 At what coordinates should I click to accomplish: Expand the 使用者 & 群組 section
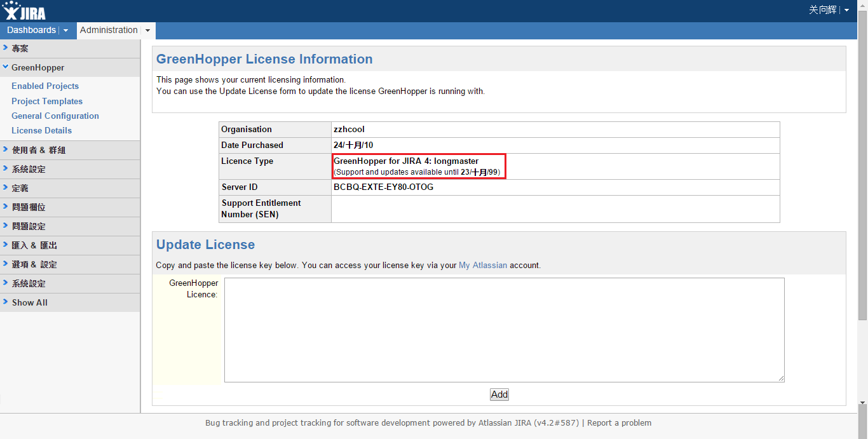pos(70,150)
